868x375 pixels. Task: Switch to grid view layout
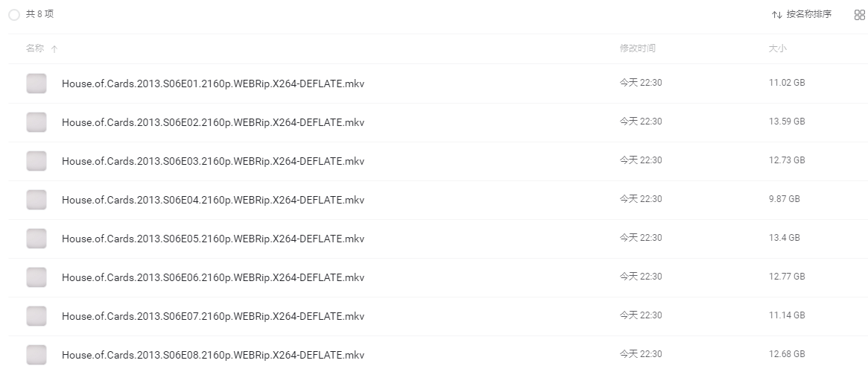click(x=859, y=15)
